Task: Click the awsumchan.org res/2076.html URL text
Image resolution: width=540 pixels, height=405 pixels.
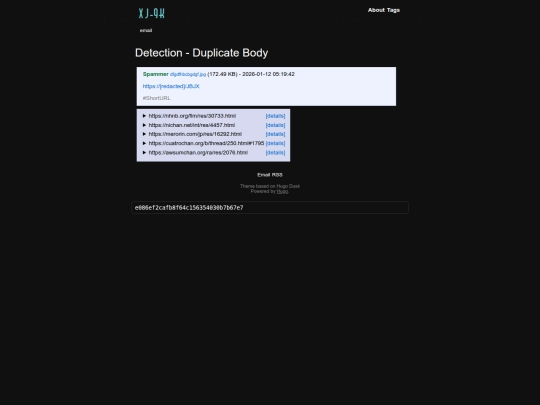Action: pyautogui.click(x=198, y=153)
